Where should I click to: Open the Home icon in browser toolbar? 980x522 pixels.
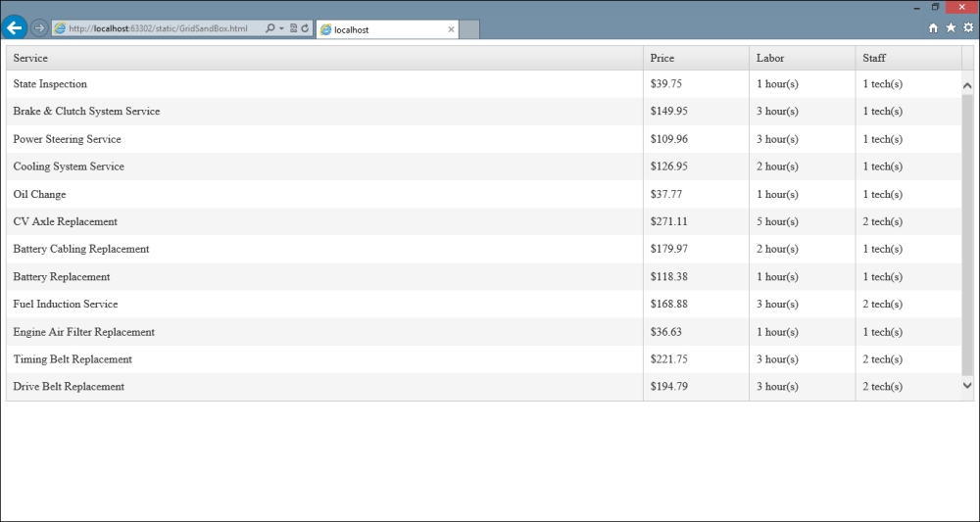pos(933,28)
